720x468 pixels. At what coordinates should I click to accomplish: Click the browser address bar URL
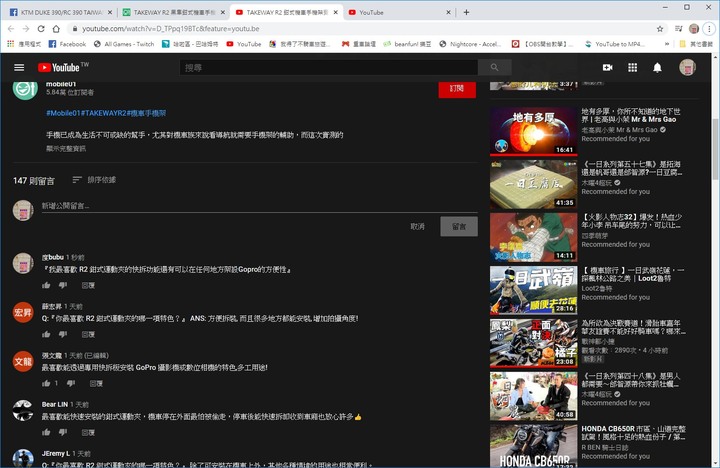point(171,28)
